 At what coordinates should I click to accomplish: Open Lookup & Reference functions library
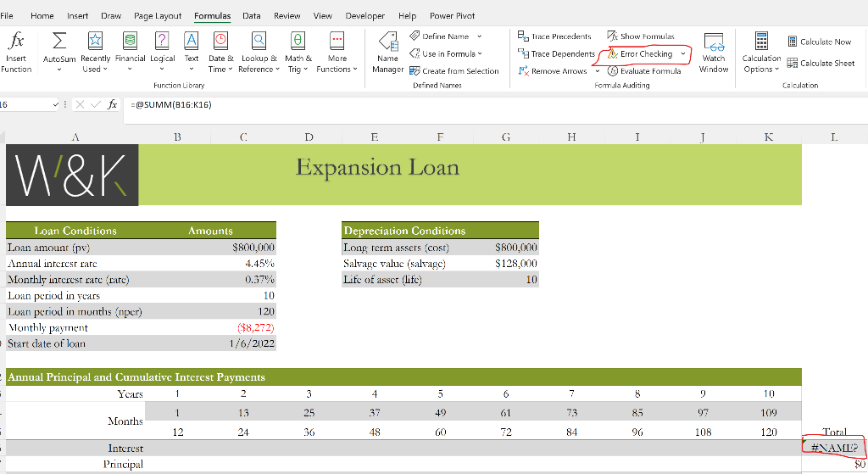(259, 52)
